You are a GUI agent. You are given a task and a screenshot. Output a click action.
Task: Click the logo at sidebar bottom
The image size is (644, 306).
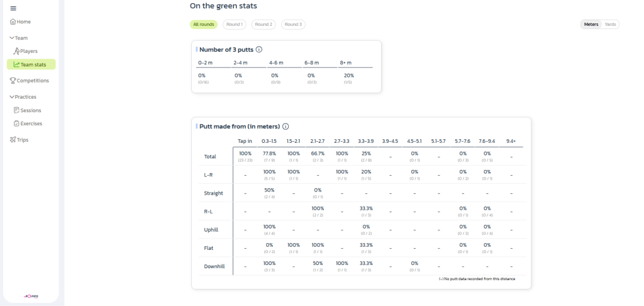pos(31,295)
